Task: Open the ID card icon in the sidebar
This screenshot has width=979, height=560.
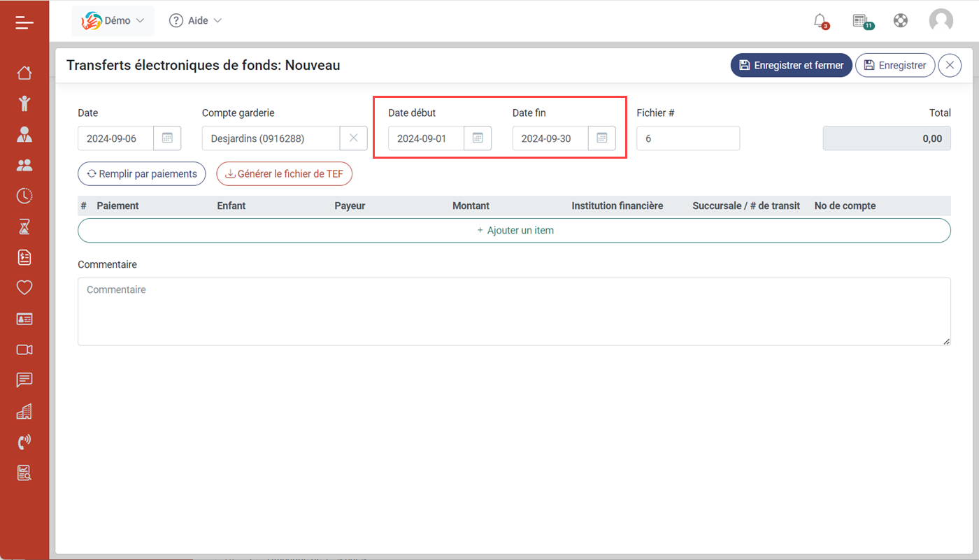Action: [24, 319]
